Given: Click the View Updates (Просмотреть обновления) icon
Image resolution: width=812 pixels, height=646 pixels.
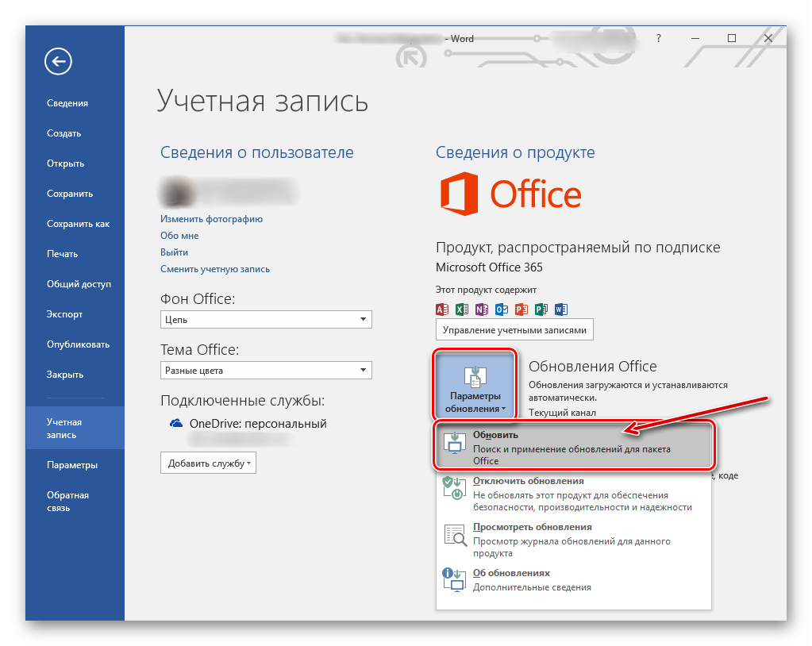Looking at the screenshot, I should click(x=455, y=535).
